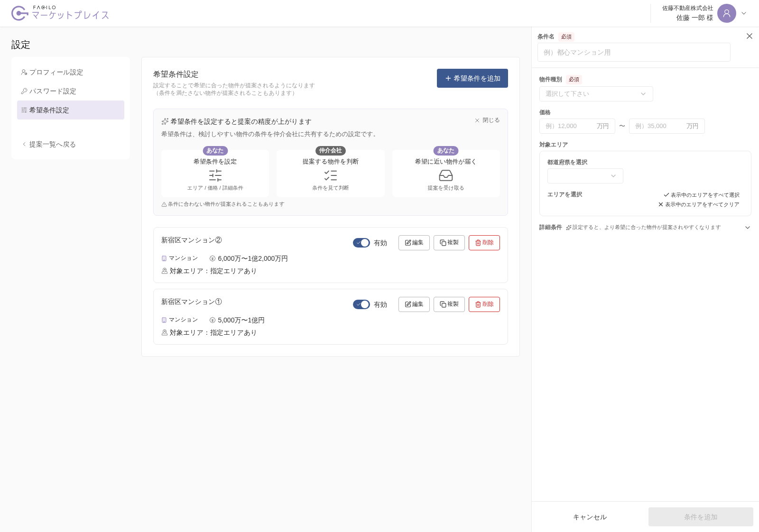Edit 新宿区マンション① condition
Viewport: 759px width, 532px height.
point(414,304)
